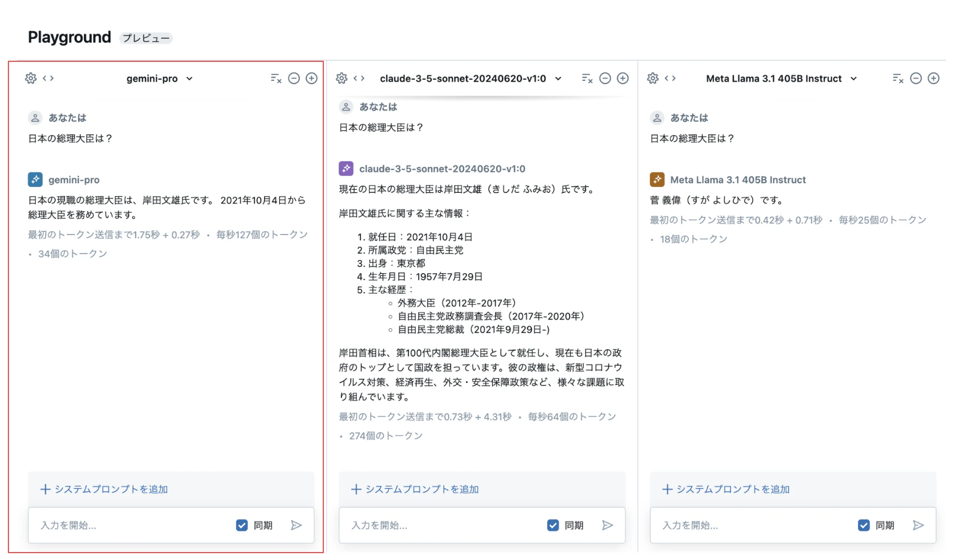Toggle 同期 checkbox in gemini-pro panel
953x560 pixels.
(242, 525)
